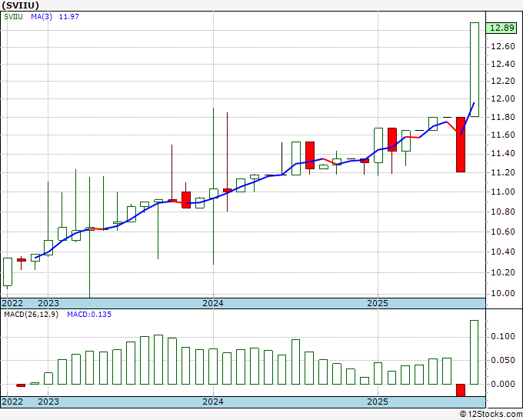Click the 11.20 price axis label
523x420 pixels.
coord(503,173)
